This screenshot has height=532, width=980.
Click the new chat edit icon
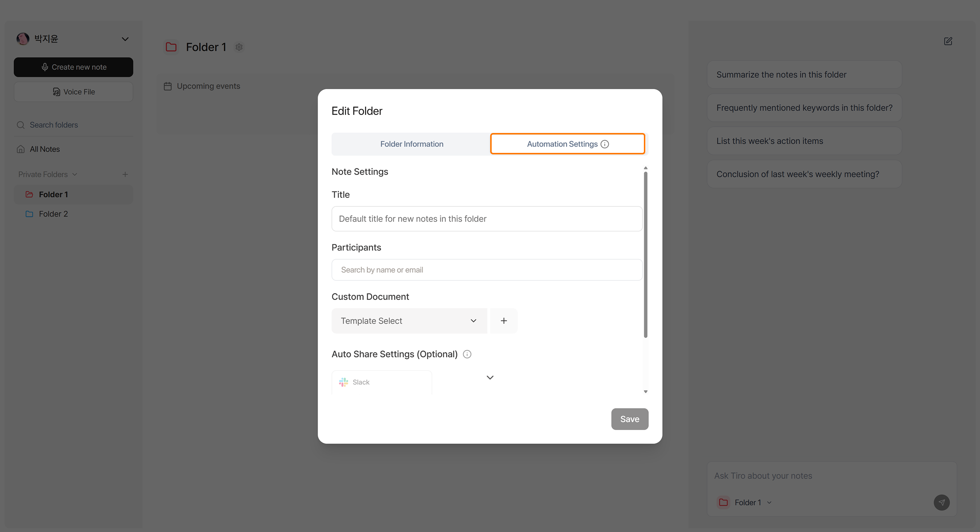pos(948,41)
